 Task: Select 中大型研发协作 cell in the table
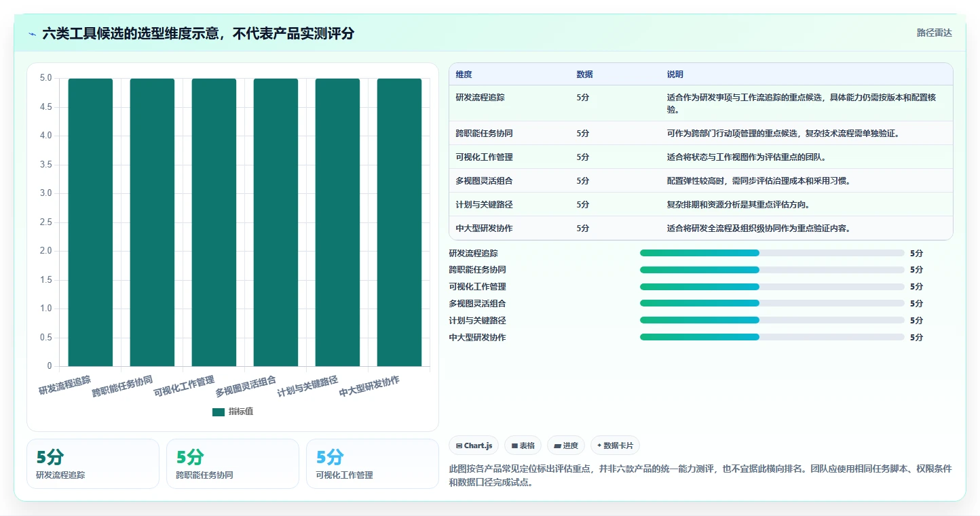tap(484, 228)
